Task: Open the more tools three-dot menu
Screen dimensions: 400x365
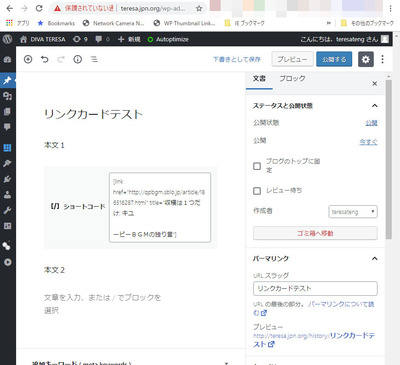Action: pos(382,59)
